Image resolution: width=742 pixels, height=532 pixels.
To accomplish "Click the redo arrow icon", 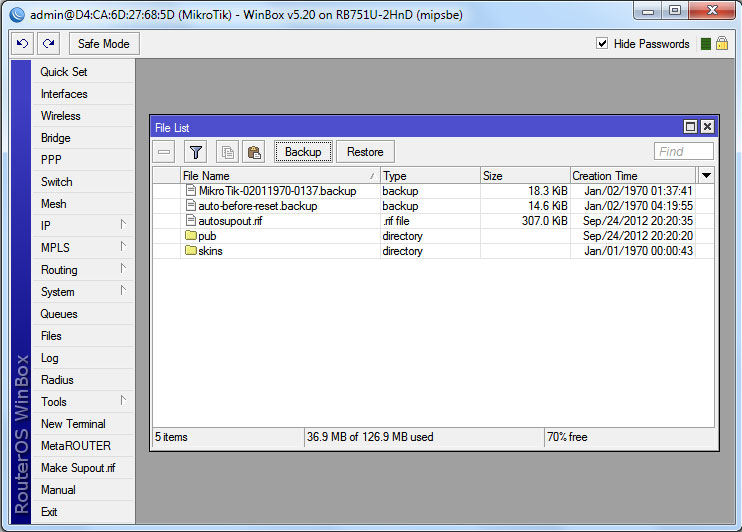I will click(49, 44).
